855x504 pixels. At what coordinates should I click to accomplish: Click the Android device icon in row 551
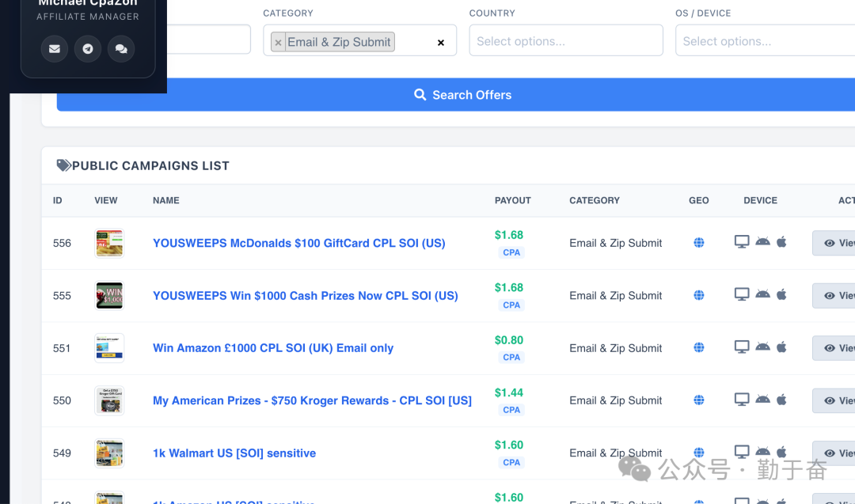point(762,347)
